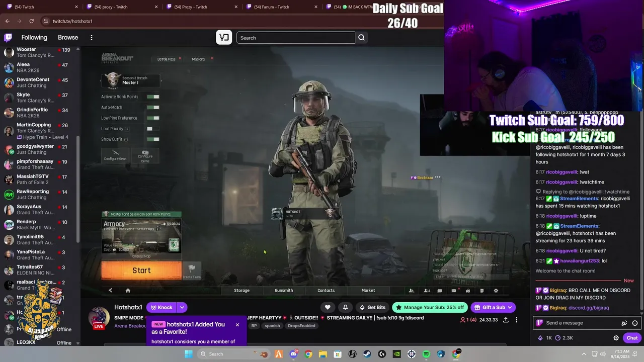Open Spotify from the Windows taskbar
Screen dimensions: 644x362
pyautogui.click(x=426, y=354)
